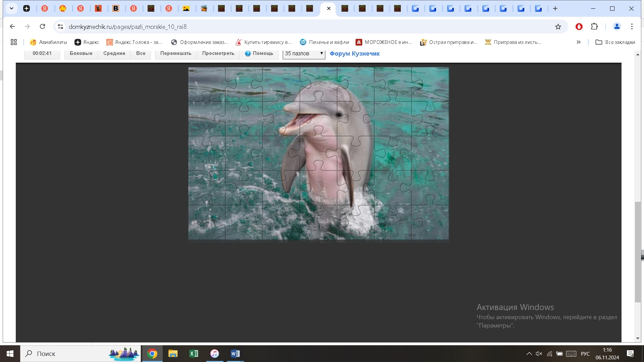Image resolution: width=644 pixels, height=362 pixels.
Task: Open the Острая приправа bookmark
Action: [449, 42]
